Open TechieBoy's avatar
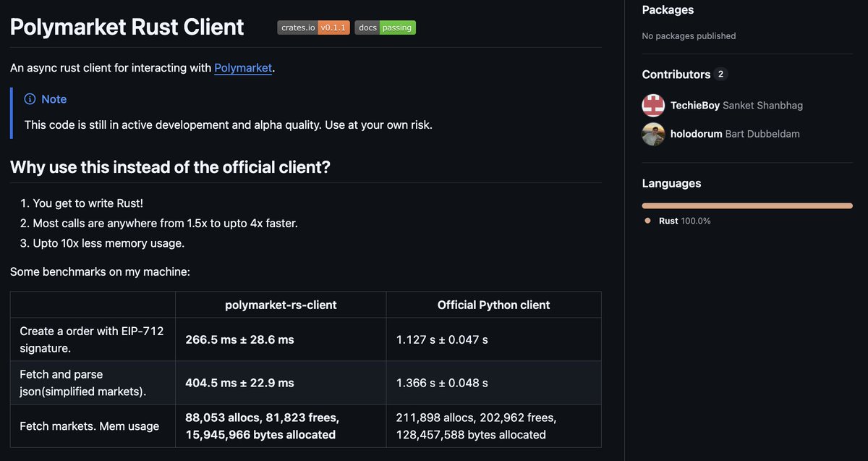This screenshot has width=868, height=461. [x=653, y=105]
